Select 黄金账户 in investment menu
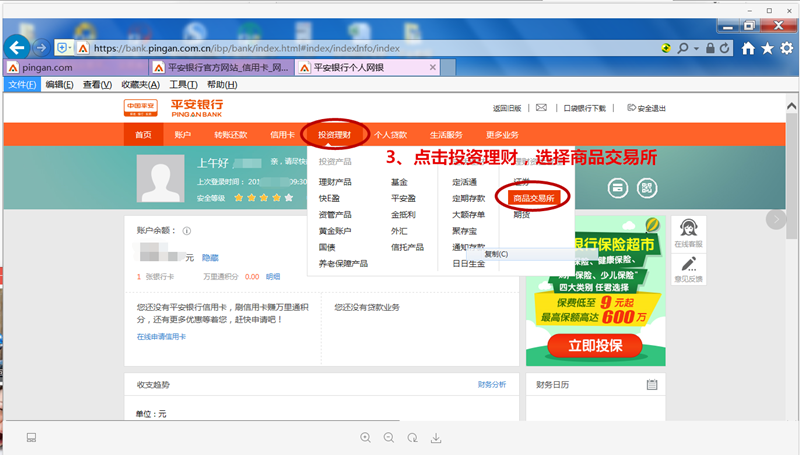This screenshot has width=800, height=455. pos(335,231)
